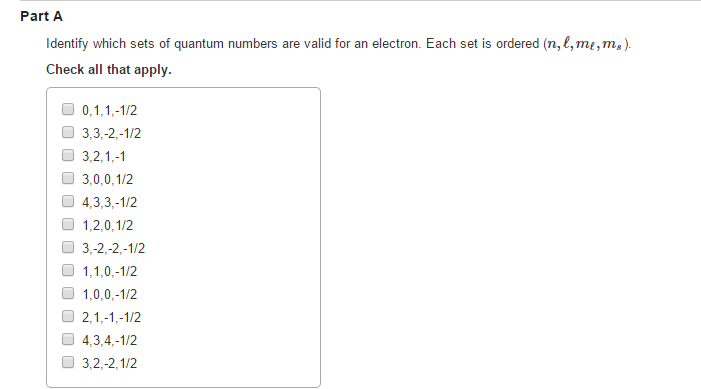Check the 3,-2,-2,-1/2 option
The width and height of the screenshot is (701, 389).
click(68, 247)
